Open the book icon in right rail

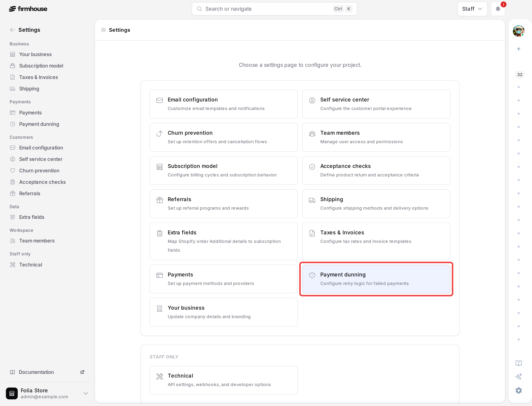[519, 363]
